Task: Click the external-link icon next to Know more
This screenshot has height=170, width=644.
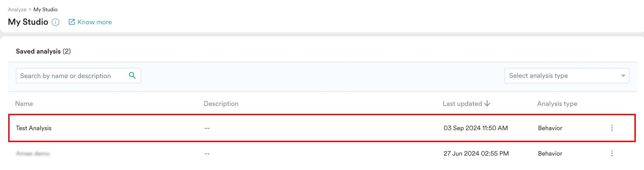Action: pyautogui.click(x=72, y=22)
